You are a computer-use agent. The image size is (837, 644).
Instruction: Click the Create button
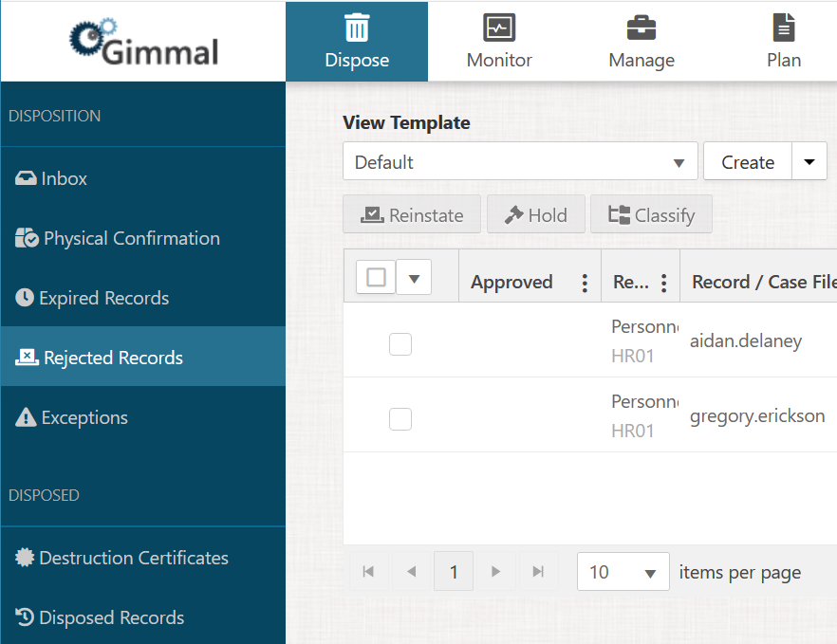(x=748, y=162)
